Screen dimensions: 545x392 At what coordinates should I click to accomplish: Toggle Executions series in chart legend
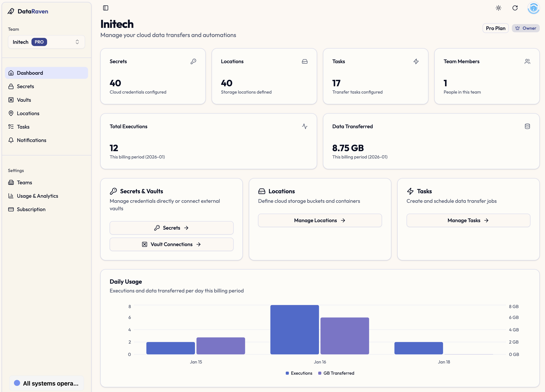pos(299,373)
